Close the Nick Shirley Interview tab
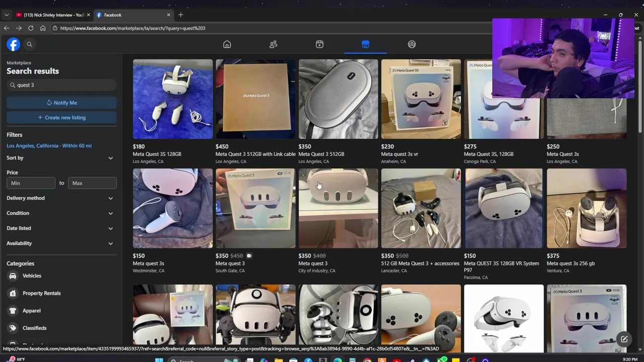This screenshot has height=362, width=644. click(89, 15)
